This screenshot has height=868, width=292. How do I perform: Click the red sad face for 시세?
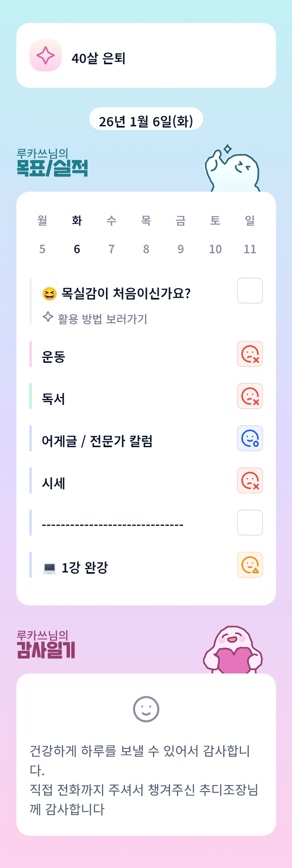(250, 480)
